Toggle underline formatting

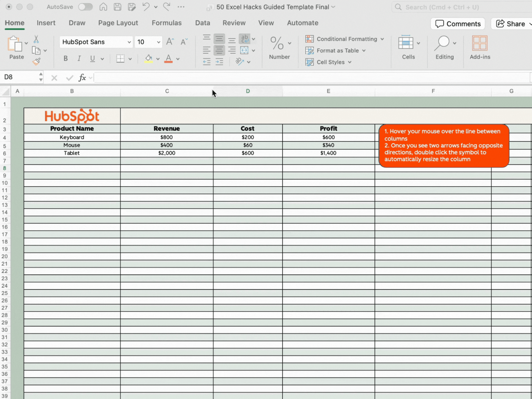tap(92, 58)
